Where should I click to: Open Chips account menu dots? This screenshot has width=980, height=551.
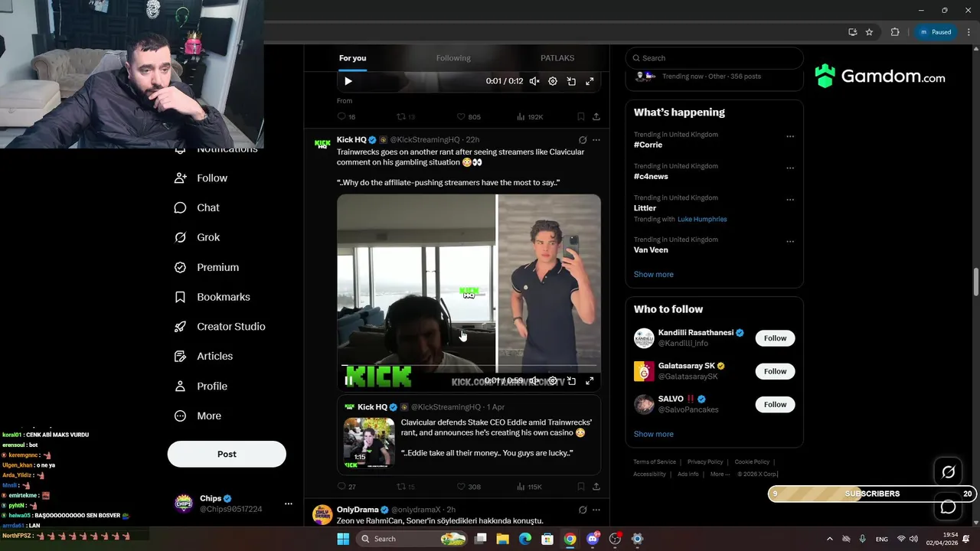coord(289,504)
